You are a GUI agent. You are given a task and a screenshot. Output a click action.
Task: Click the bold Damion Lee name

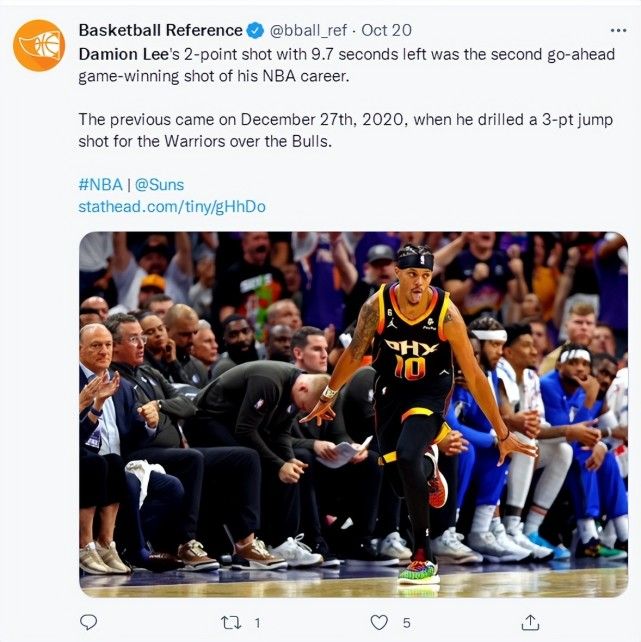(124, 54)
